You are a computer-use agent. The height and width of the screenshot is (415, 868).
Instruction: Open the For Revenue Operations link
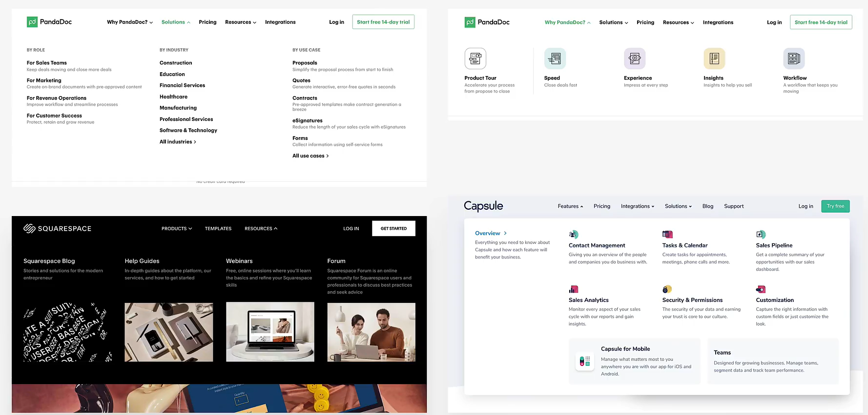[57, 98]
